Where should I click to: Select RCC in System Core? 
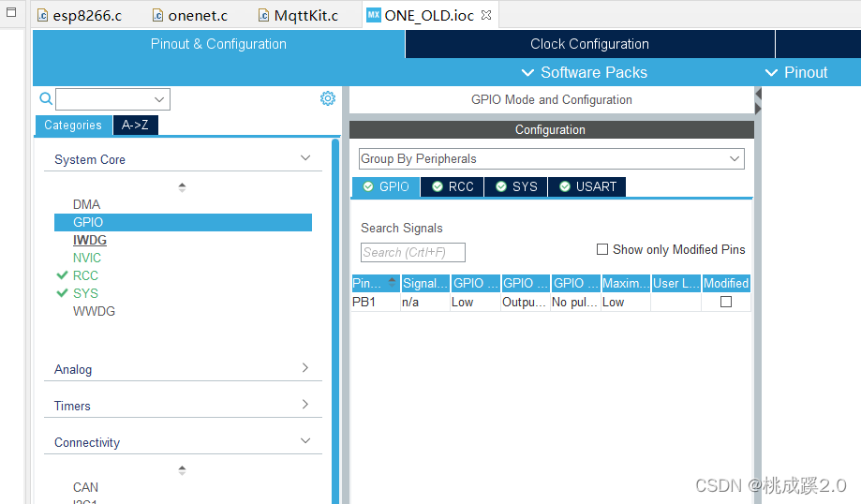pyautogui.click(x=85, y=275)
